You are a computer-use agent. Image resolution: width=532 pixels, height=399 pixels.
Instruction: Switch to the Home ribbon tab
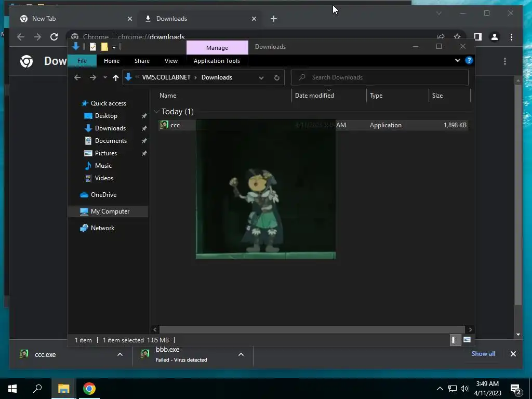[112, 61]
